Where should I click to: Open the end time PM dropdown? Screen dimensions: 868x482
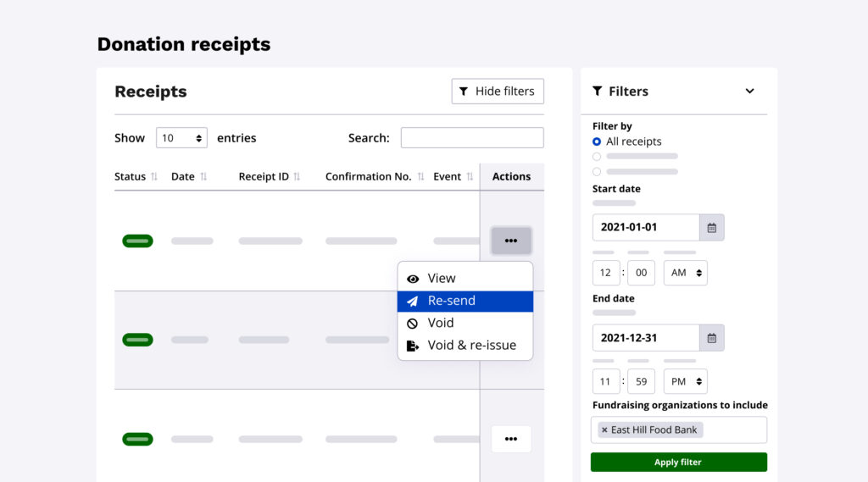[685, 381]
